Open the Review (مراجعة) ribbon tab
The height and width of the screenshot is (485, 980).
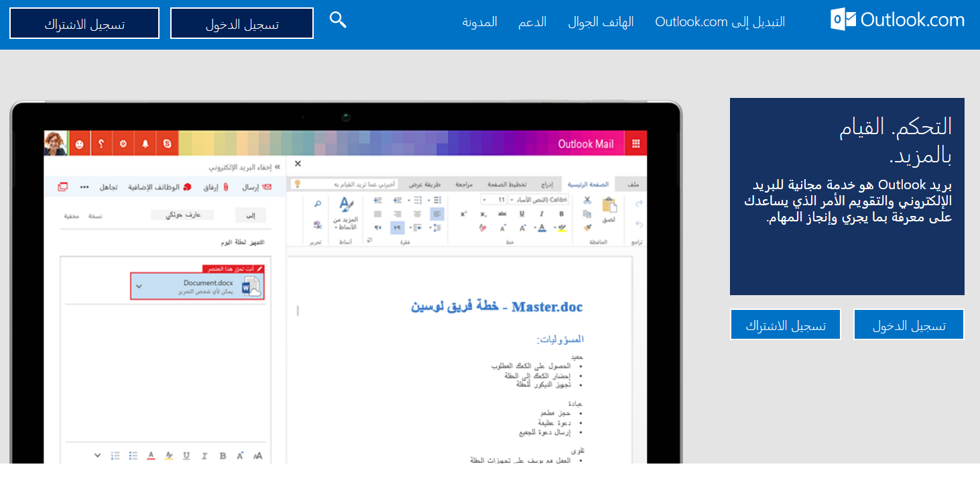[x=464, y=184]
